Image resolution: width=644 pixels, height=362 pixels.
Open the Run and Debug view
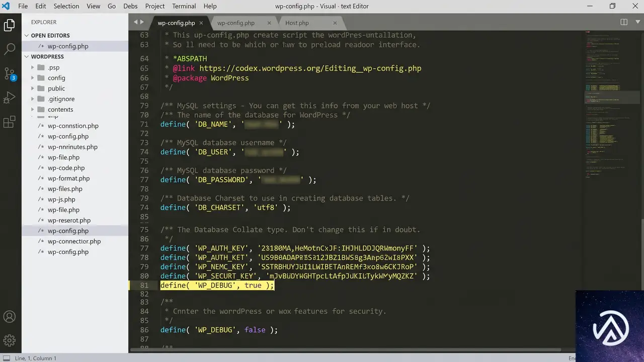pos(9,98)
